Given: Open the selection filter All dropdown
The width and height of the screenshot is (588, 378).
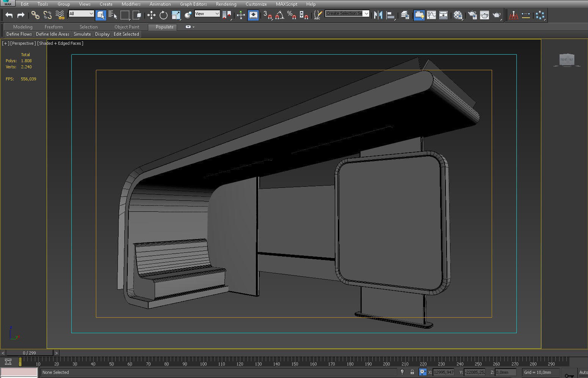Looking at the screenshot, I should tap(81, 13).
